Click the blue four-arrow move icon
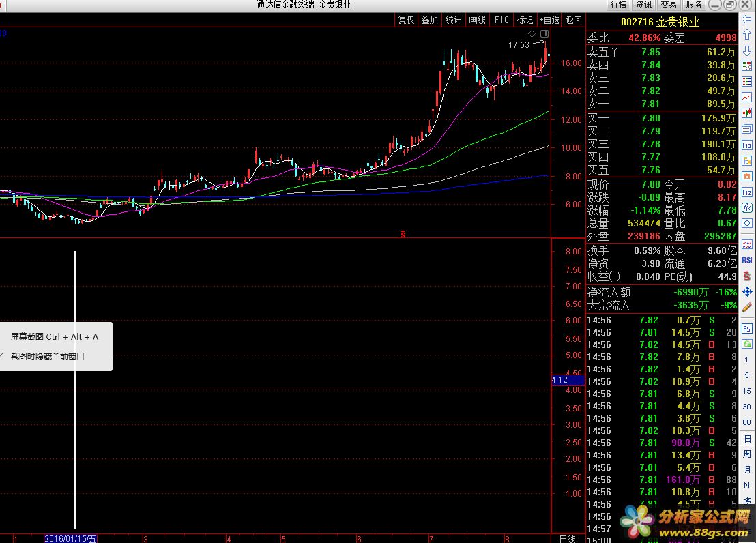Image resolution: width=756 pixels, height=543 pixels. click(747, 291)
